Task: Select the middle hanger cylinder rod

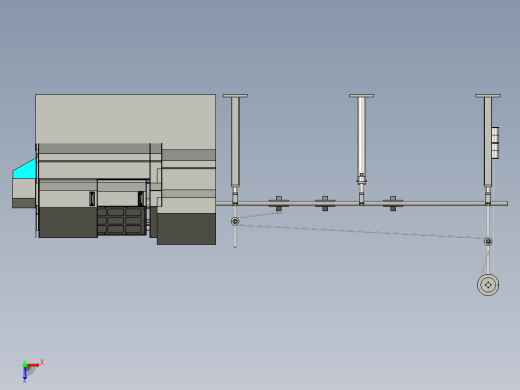Action: (x=361, y=136)
